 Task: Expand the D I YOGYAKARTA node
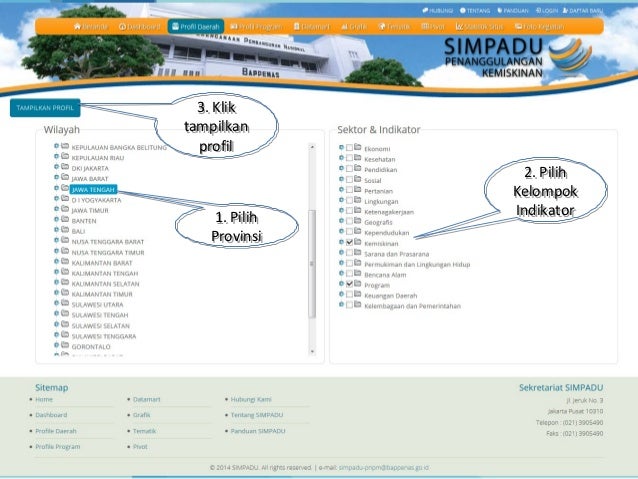pos(57,199)
